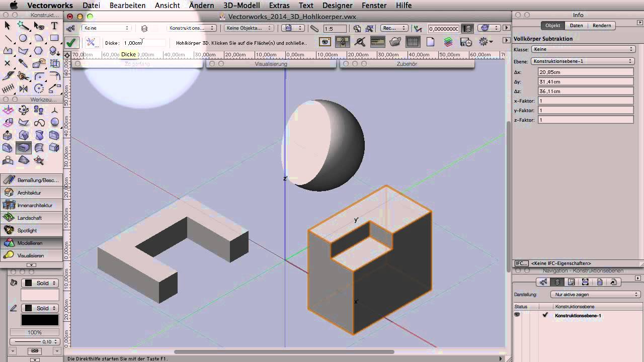This screenshot has height=362, width=644.
Task: Open the Bemaßung/Besc... tool set
Action: point(32,180)
